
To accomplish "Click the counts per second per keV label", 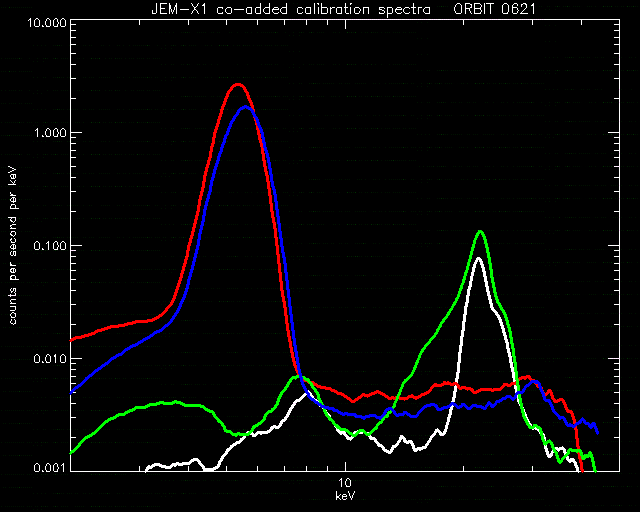I will (x=13, y=245).
